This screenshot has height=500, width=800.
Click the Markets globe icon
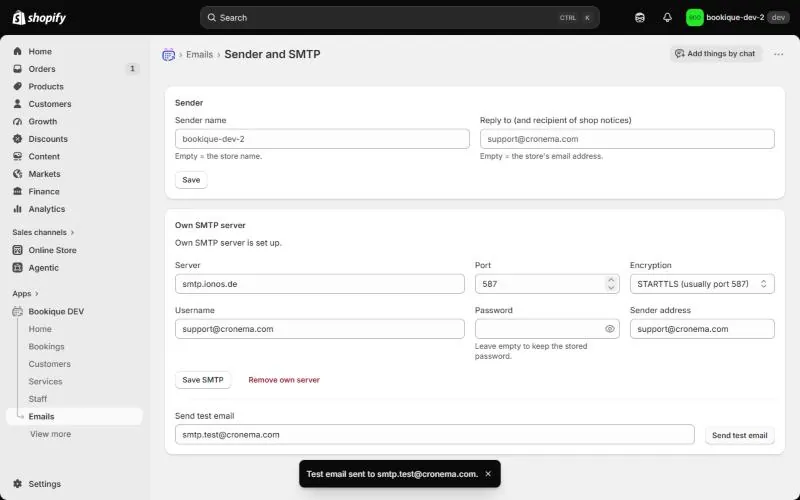pyautogui.click(x=18, y=174)
